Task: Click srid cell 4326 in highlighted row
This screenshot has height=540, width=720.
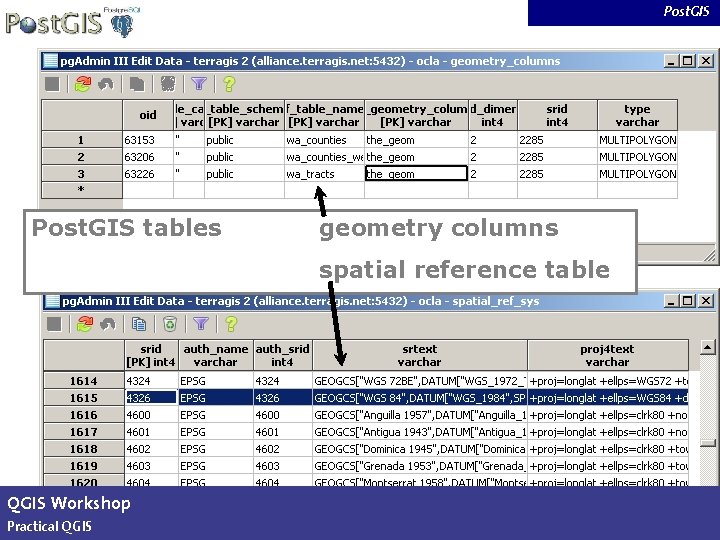Action: click(151, 398)
